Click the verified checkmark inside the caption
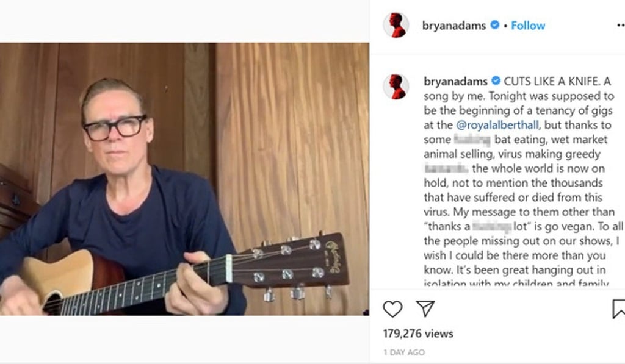625x364 pixels. (x=496, y=79)
